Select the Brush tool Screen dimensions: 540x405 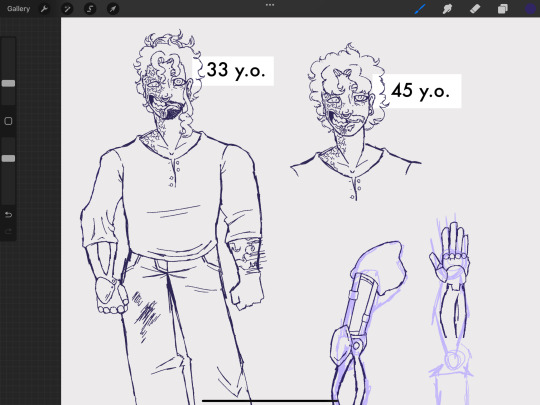(x=420, y=9)
